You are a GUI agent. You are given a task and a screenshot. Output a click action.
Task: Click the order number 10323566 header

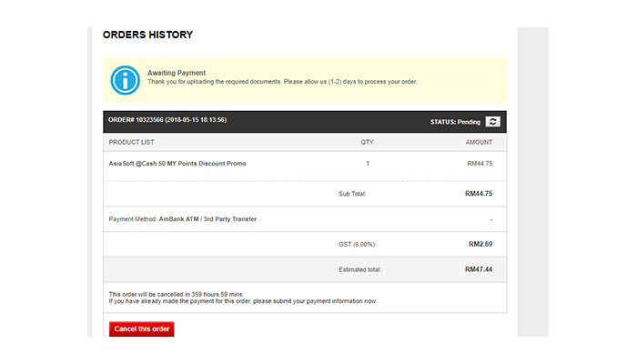click(167, 120)
